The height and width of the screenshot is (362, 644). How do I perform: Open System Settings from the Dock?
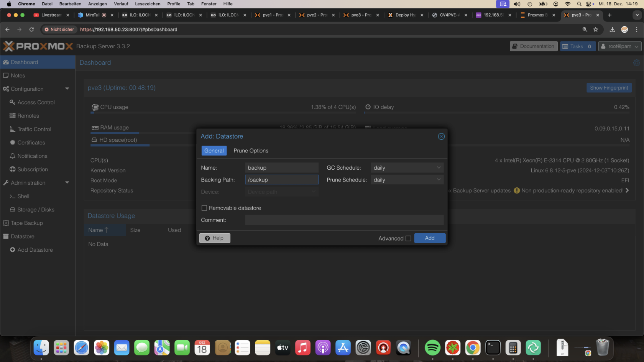click(x=363, y=348)
